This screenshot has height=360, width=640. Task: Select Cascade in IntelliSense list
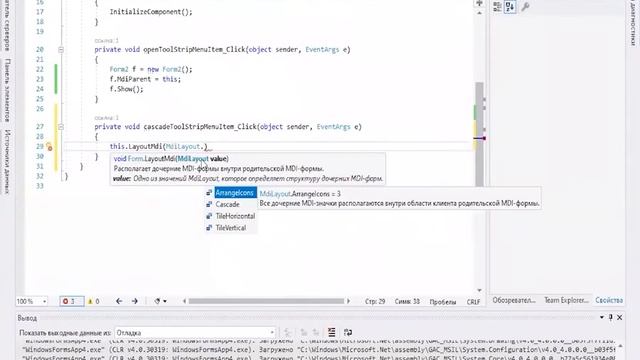pos(227,204)
